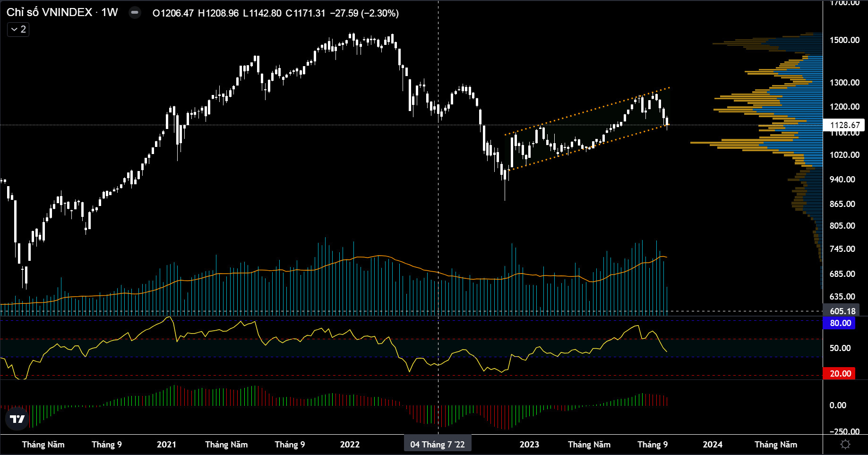Click the 635.00 price scale label
This screenshot has height=455, width=868.
click(842, 297)
